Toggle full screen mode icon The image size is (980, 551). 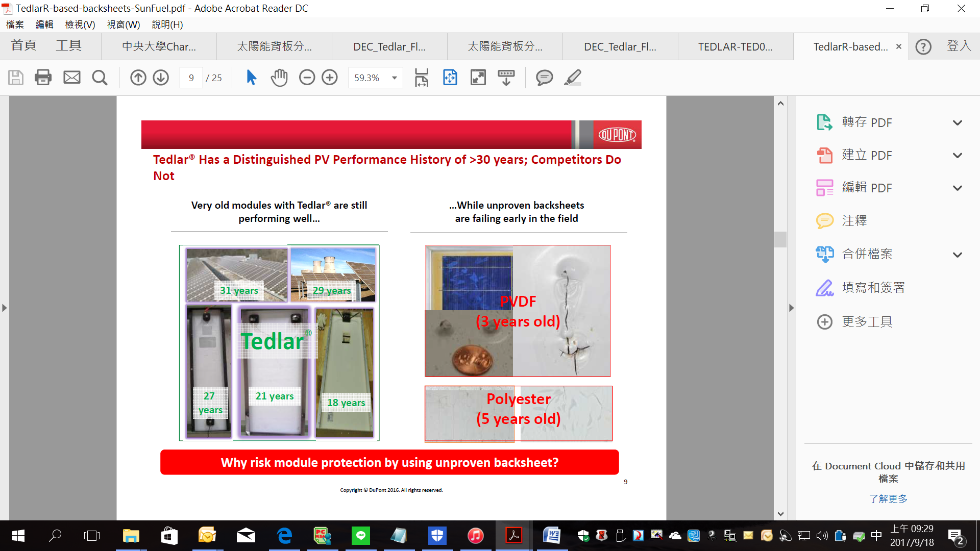478,78
